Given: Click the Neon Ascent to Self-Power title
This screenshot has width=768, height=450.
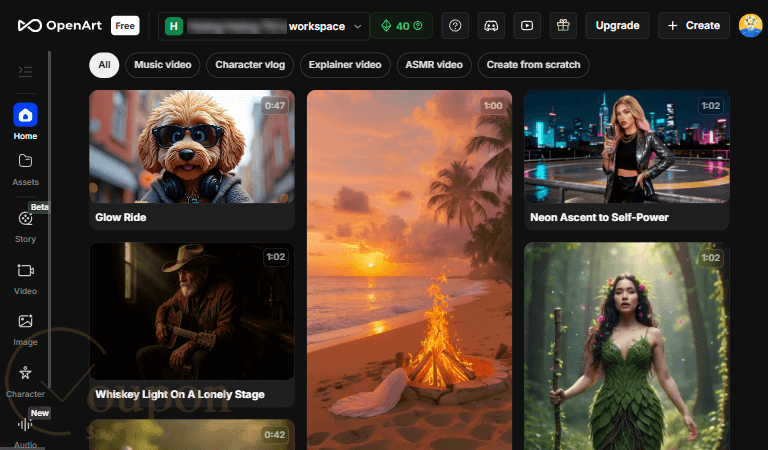Looking at the screenshot, I should (x=600, y=217).
